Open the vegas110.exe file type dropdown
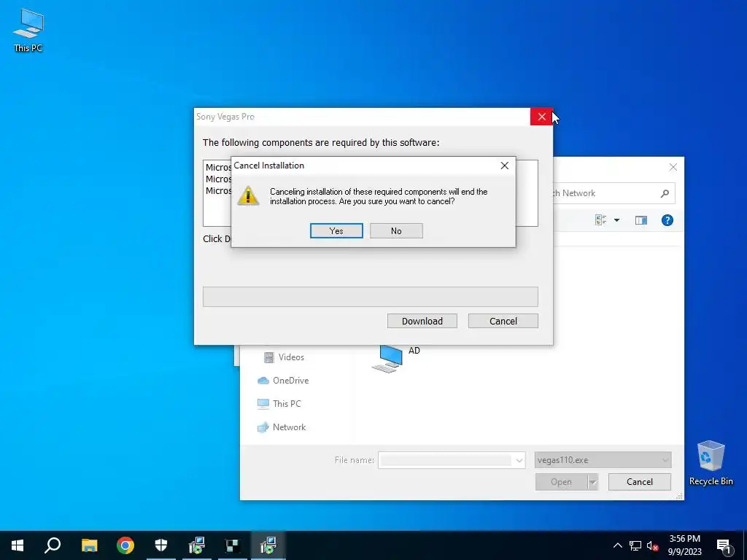 [x=603, y=460]
